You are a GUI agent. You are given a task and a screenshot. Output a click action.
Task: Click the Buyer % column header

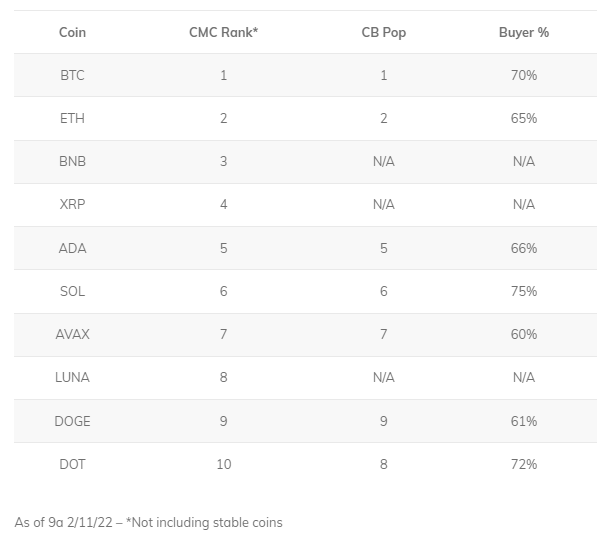pyautogui.click(x=523, y=33)
